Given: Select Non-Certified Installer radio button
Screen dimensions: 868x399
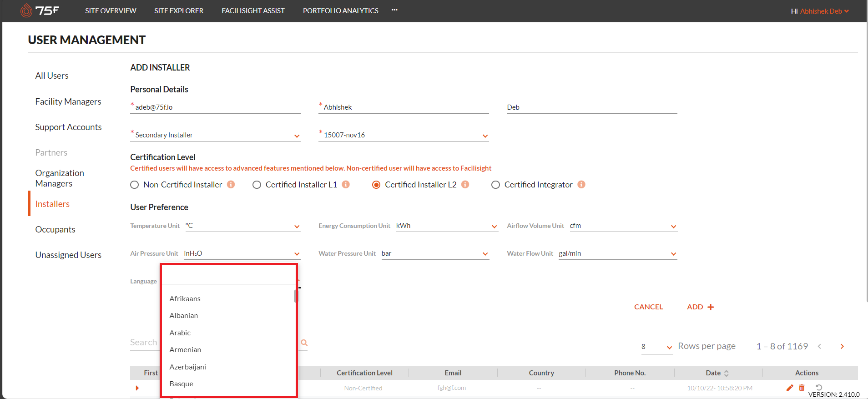Looking at the screenshot, I should pyautogui.click(x=135, y=185).
